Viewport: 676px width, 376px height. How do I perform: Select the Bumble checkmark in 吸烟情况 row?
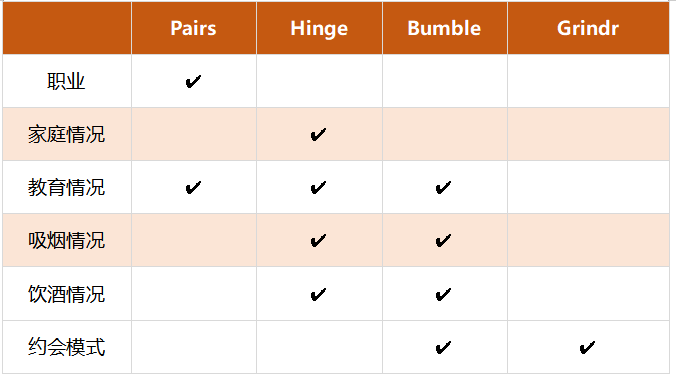(x=443, y=241)
